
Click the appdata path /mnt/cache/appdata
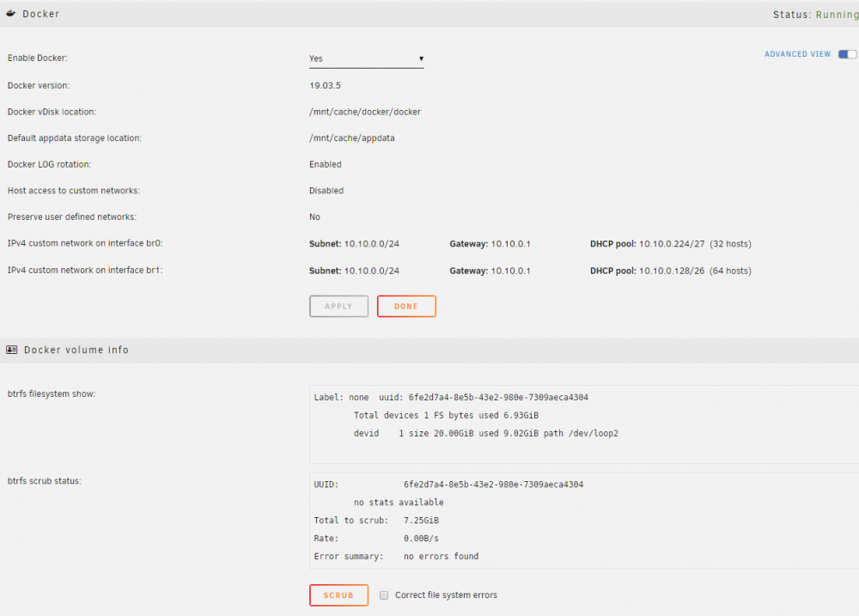point(351,138)
